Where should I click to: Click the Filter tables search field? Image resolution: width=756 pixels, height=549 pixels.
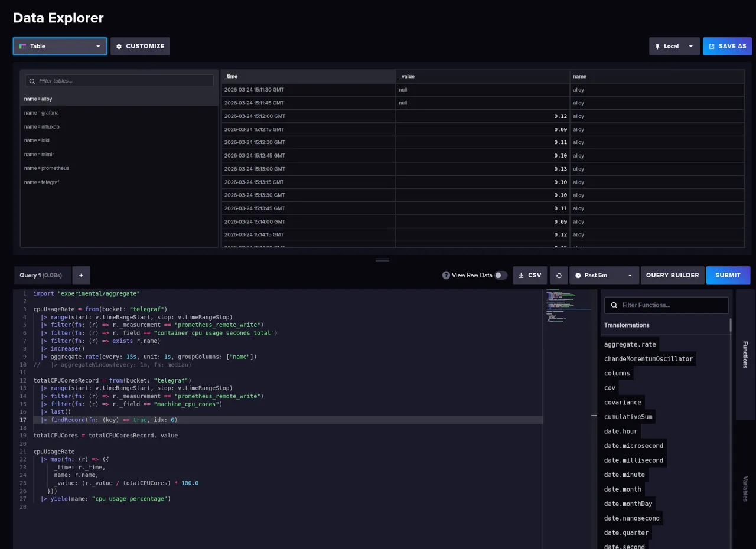tap(119, 81)
